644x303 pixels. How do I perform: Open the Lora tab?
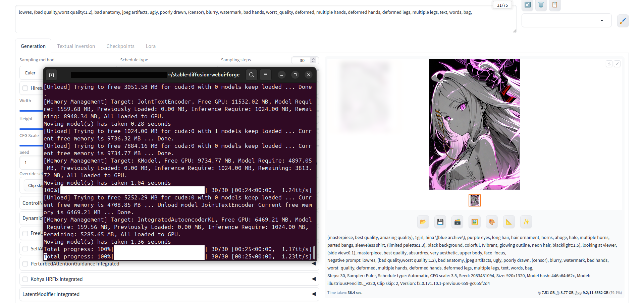[151, 46]
